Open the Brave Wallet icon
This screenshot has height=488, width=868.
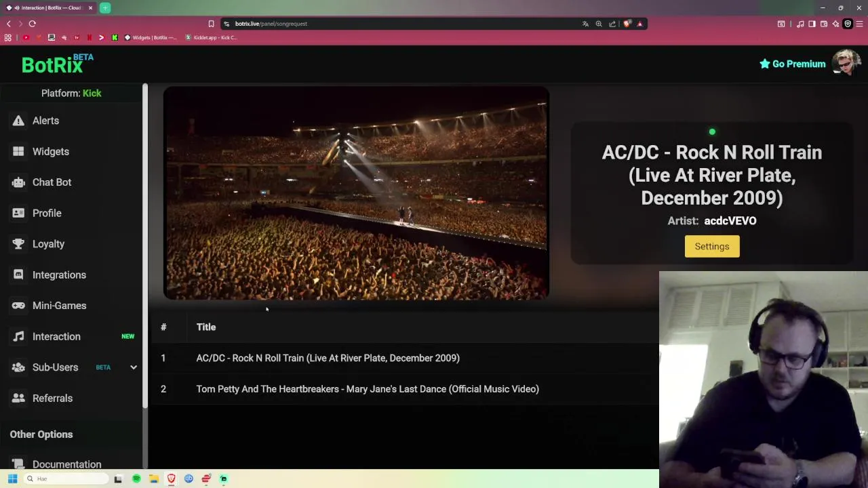tap(824, 24)
